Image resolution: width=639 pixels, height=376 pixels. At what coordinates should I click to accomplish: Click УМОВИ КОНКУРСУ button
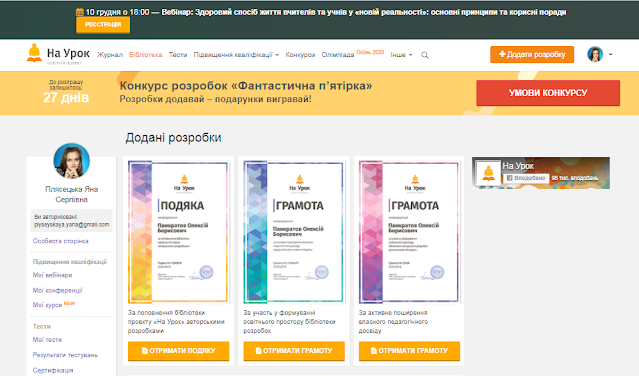point(548,93)
